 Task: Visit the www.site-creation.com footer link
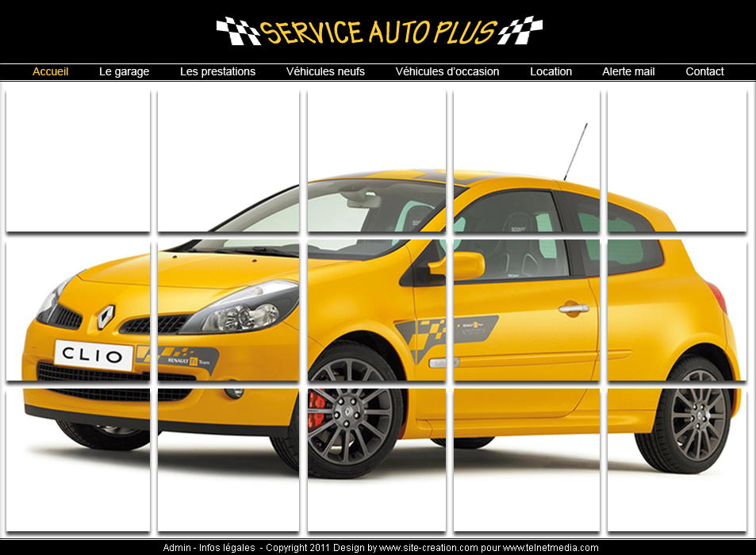click(x=428, y=548)
